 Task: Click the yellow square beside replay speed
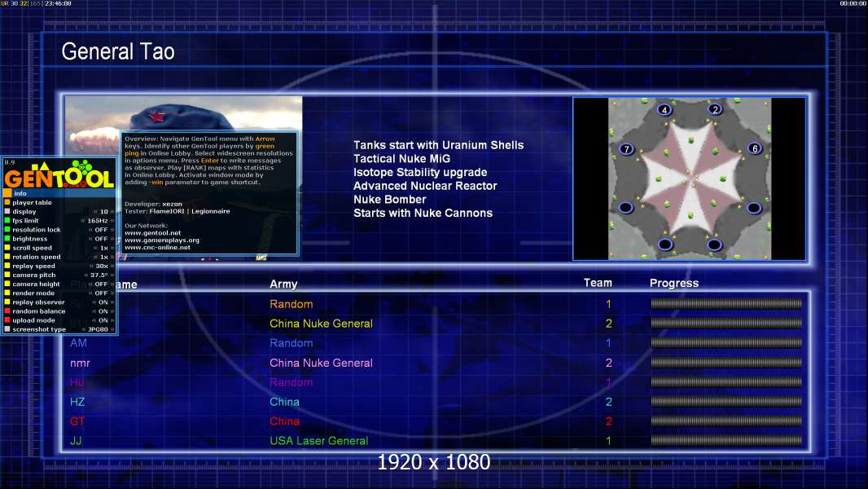pos(7,266)
